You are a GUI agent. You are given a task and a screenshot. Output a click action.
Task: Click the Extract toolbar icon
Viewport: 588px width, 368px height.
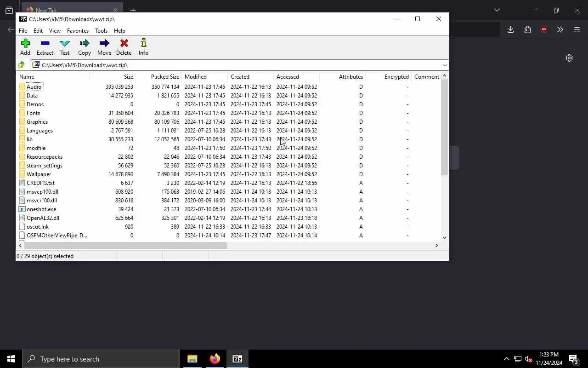tap(45, 43)
